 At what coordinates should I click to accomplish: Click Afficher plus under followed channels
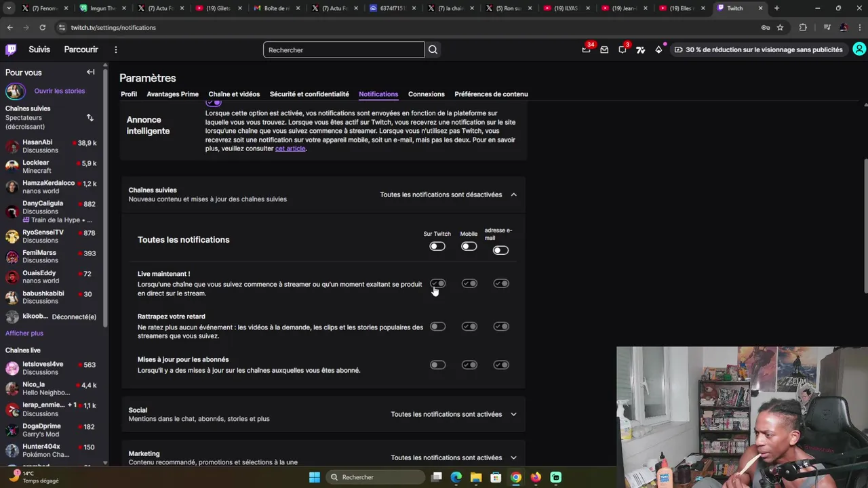(x=24, y=333)
